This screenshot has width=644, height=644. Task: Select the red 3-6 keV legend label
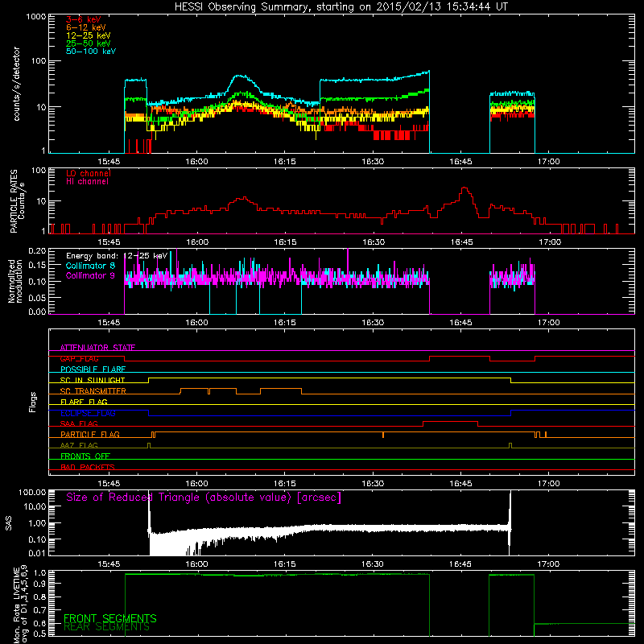[x=84, y=19]
